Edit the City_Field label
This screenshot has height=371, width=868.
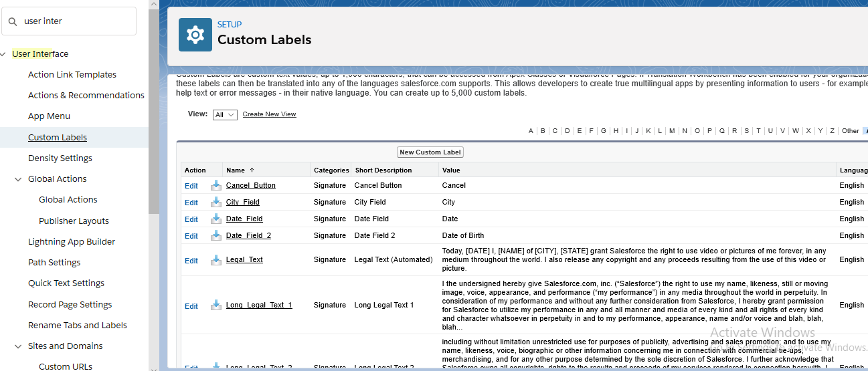pos(191,203)
